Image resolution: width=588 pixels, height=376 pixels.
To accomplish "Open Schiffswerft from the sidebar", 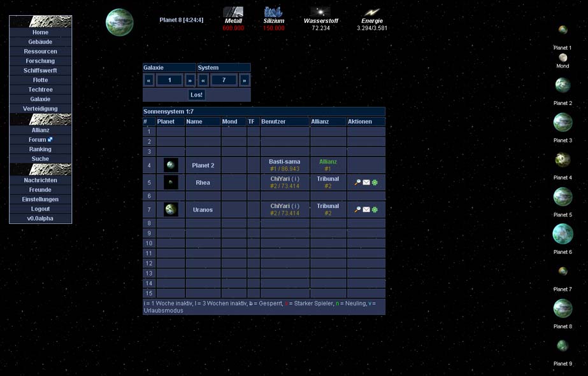I will tap(40, 71).
